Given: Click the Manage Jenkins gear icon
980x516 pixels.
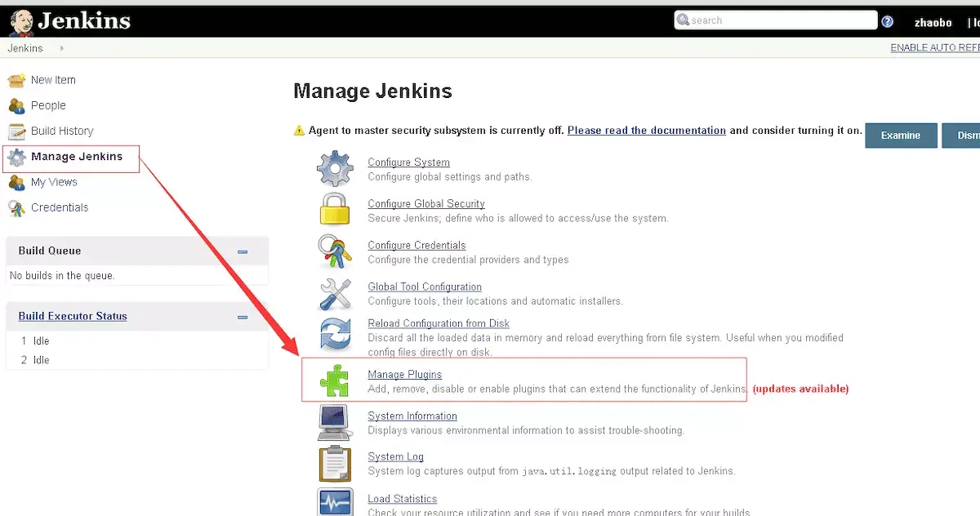Looking at the screenshot, I should pos(16,157).
